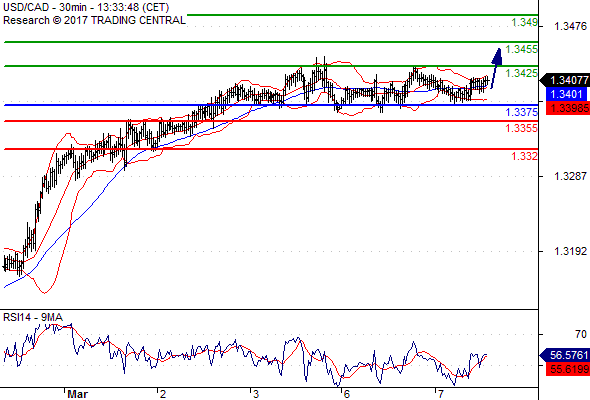Image resolution: width=590 pixels, height=400 pixels.
Task: Click the 56.5761 RSI value tag
Action: 565,355
